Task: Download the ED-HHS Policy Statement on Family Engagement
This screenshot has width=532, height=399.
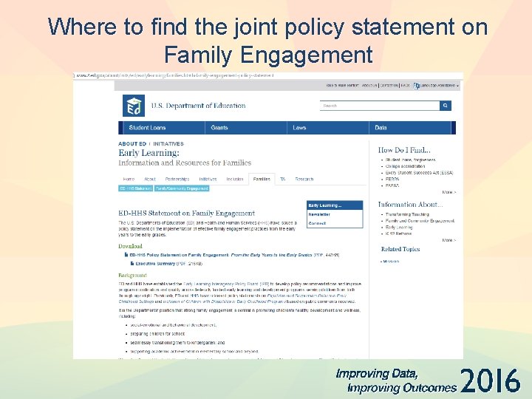Action: (x=220, y=255)
